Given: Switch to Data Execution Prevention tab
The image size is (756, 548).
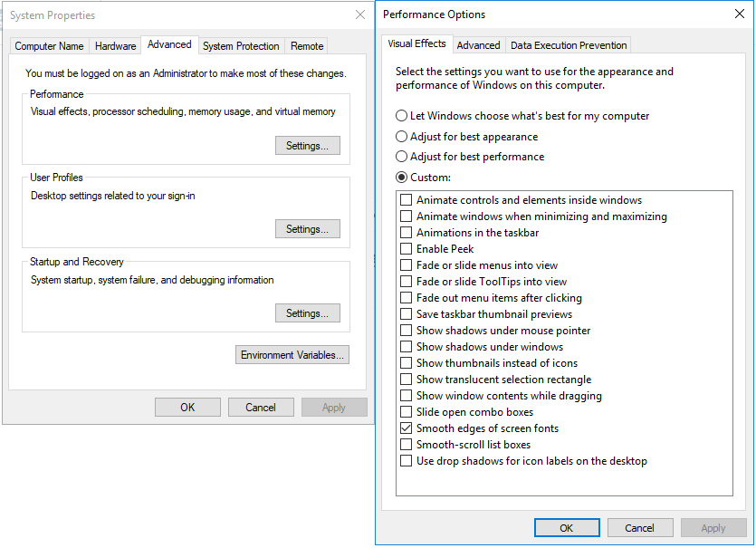Looking at the screenshot, I should (x=568, y=45).
